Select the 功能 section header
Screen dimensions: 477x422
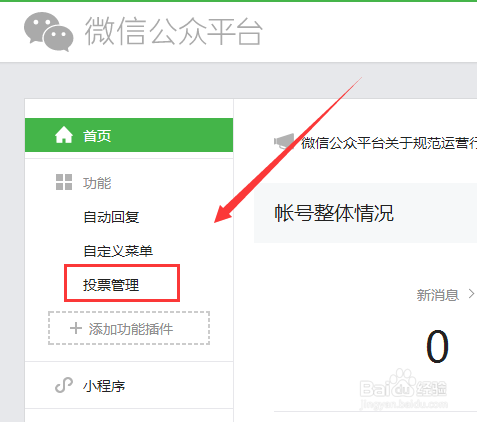(97, 183)
